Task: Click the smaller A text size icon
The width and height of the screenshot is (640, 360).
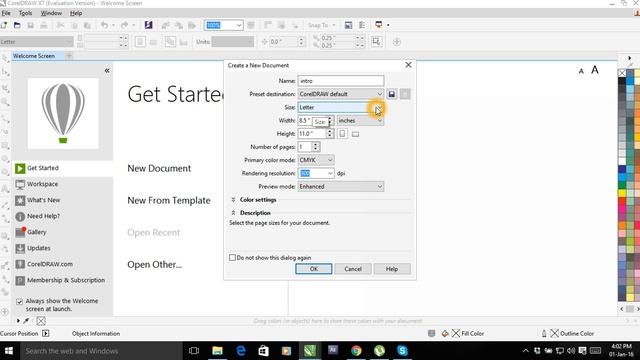Action: 581,71
